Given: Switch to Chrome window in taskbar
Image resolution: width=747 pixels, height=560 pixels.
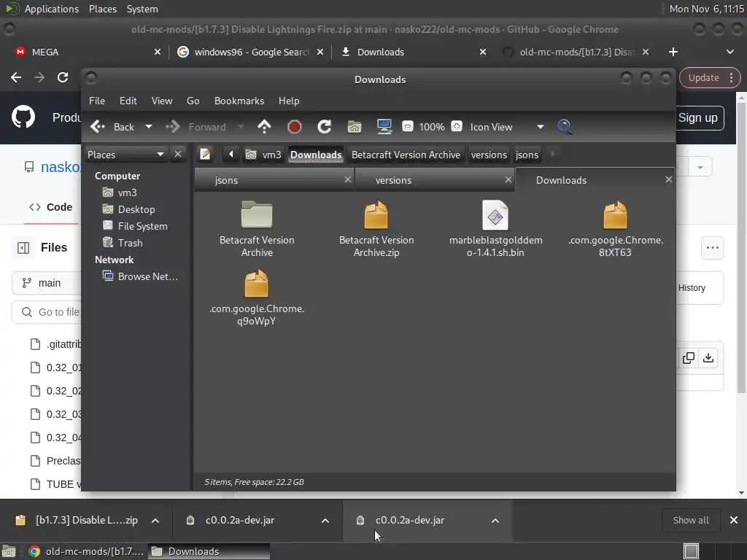Looking at the screenshot, I should click(x=86, y=551).
